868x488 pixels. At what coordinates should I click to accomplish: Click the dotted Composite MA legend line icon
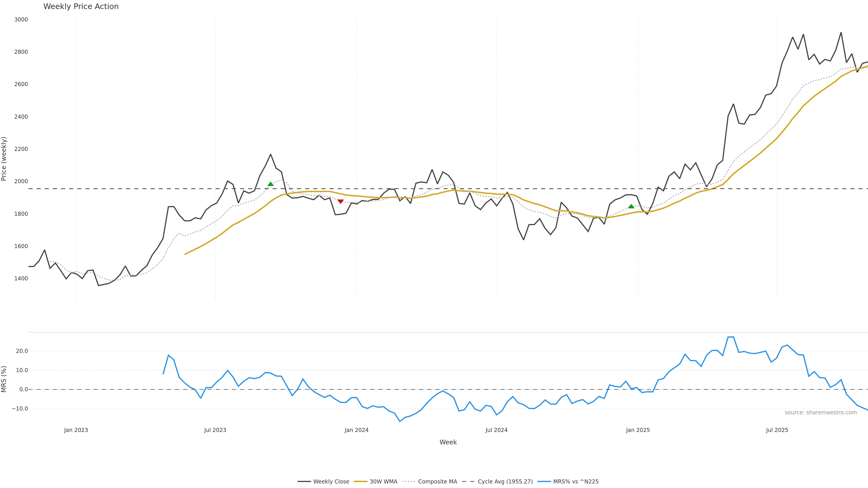pos(408,482)
